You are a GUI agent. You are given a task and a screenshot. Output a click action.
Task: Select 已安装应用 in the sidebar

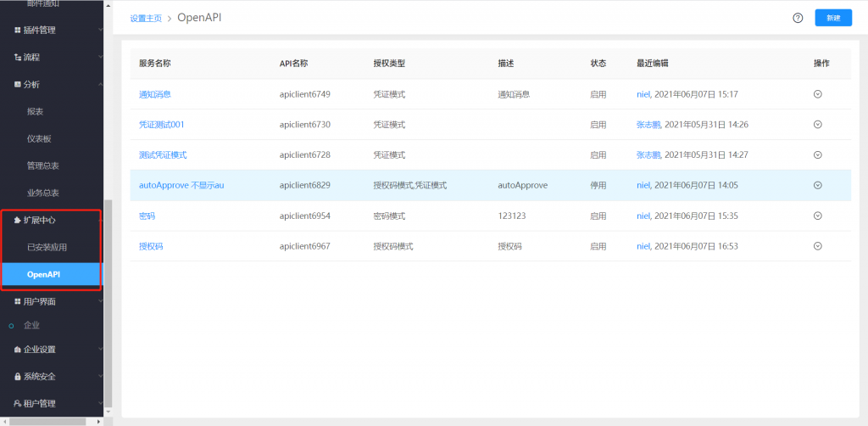click(47, 248)
